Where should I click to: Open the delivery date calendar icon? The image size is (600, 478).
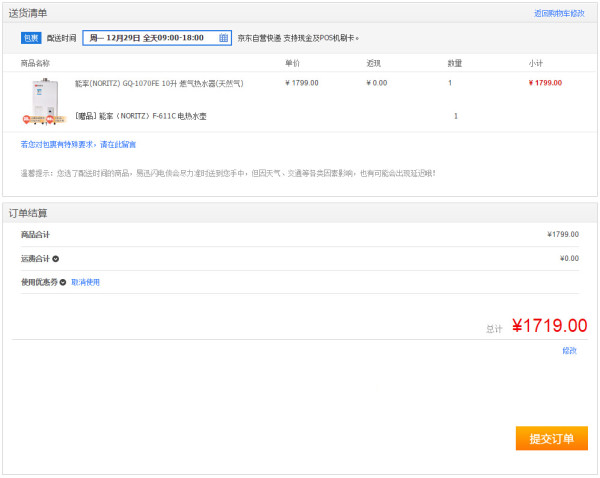(x=223, y=38)
